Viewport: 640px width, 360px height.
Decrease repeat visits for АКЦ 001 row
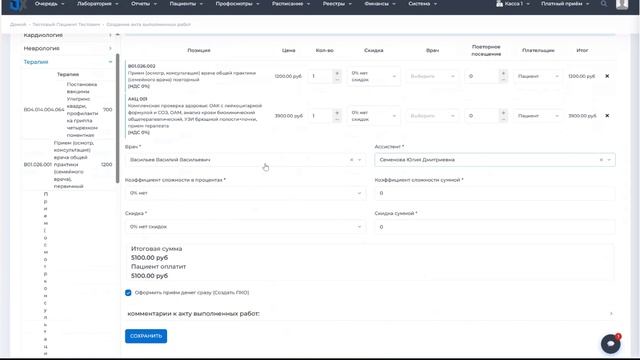(x=503, y=119)
